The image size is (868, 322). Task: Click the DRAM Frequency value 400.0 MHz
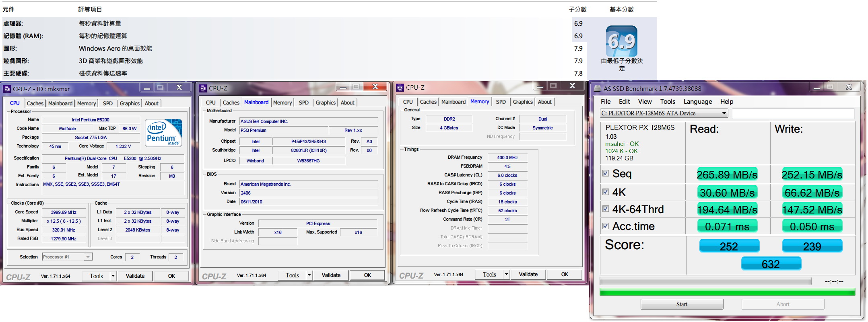tap(507, 158)
